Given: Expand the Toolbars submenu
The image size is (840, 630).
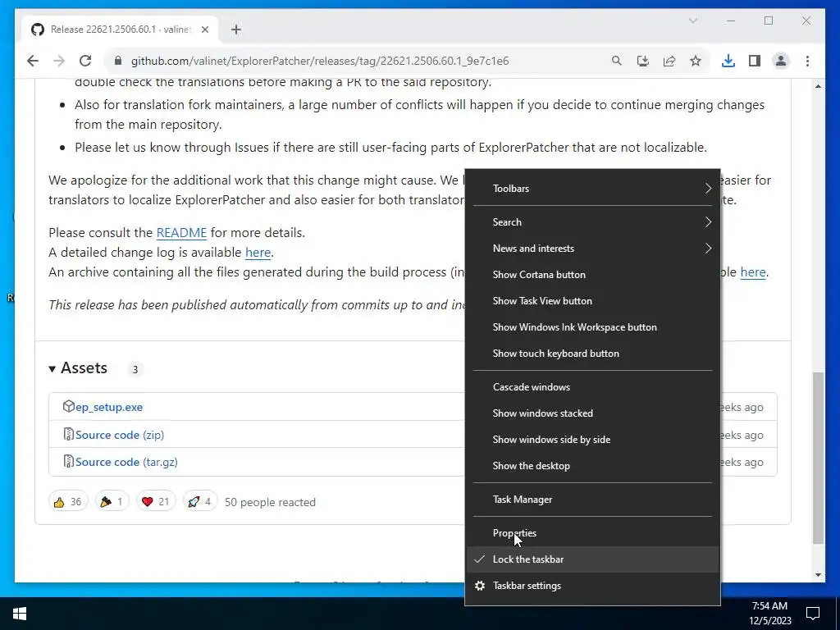Looking at the screenshot, I should point(592,189).
